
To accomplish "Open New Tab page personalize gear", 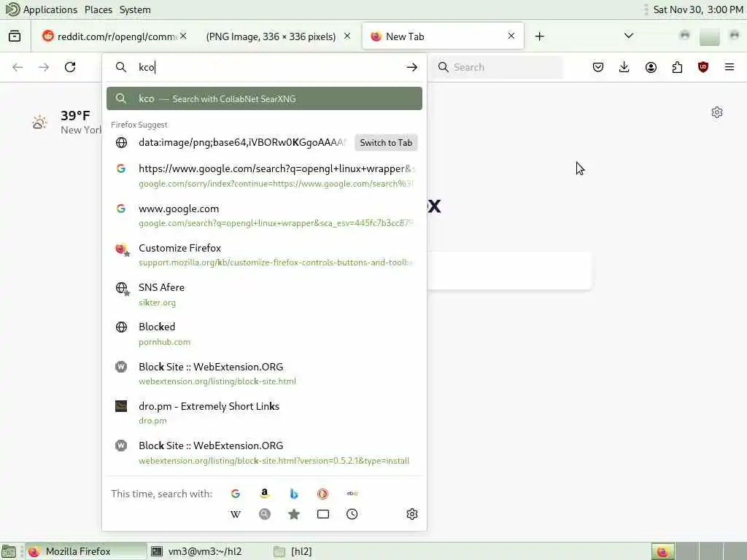I will [x=717, y=112].
